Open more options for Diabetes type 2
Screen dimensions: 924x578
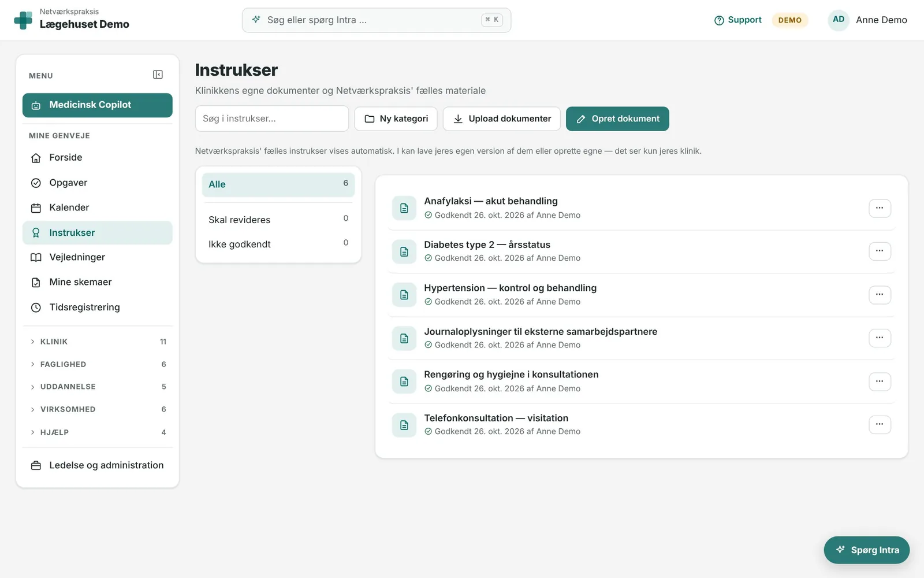click(880, 251)
